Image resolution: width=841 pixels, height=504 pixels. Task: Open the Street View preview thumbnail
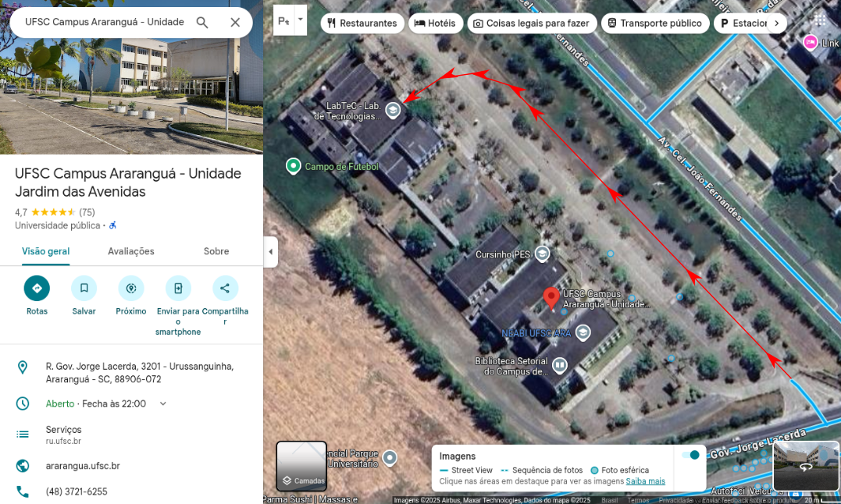pos(806,466)
